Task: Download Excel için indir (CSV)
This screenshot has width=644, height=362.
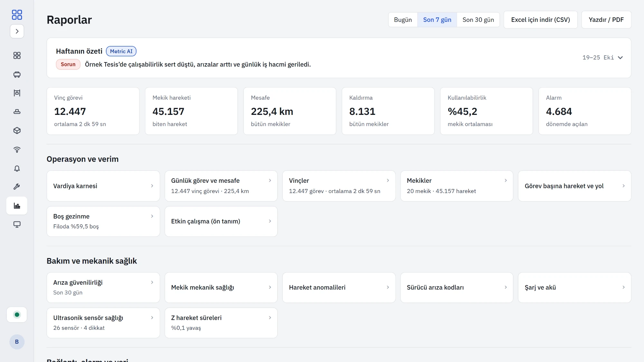Action: pyautogui.click(x=540, y=20)
